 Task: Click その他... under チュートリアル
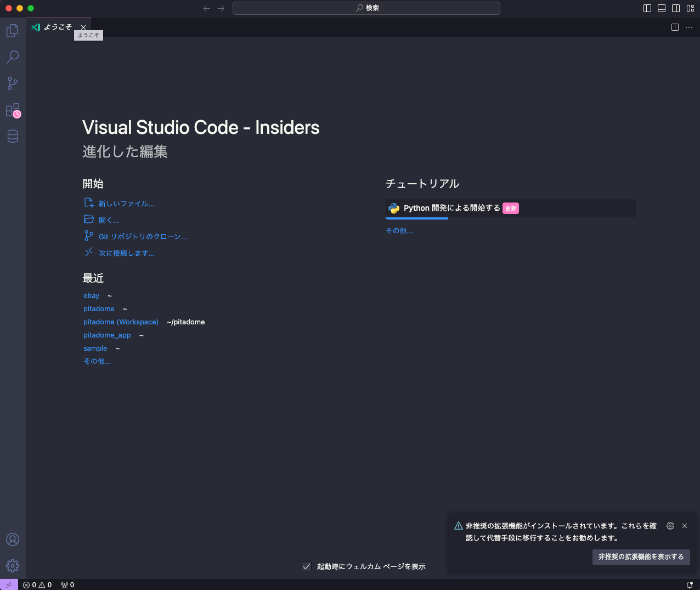click(x=399, y=231)
